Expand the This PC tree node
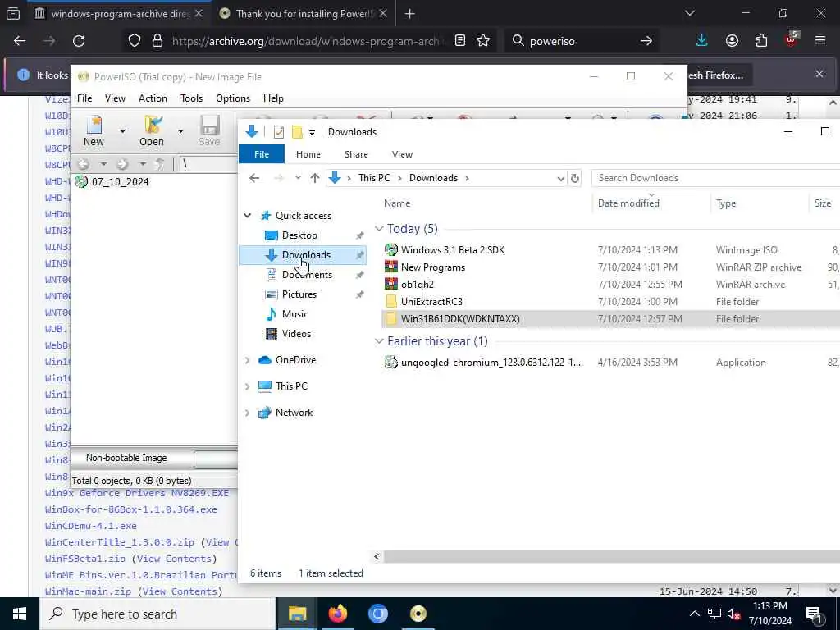This screenshot has width=840, height=630. [248, 386]
